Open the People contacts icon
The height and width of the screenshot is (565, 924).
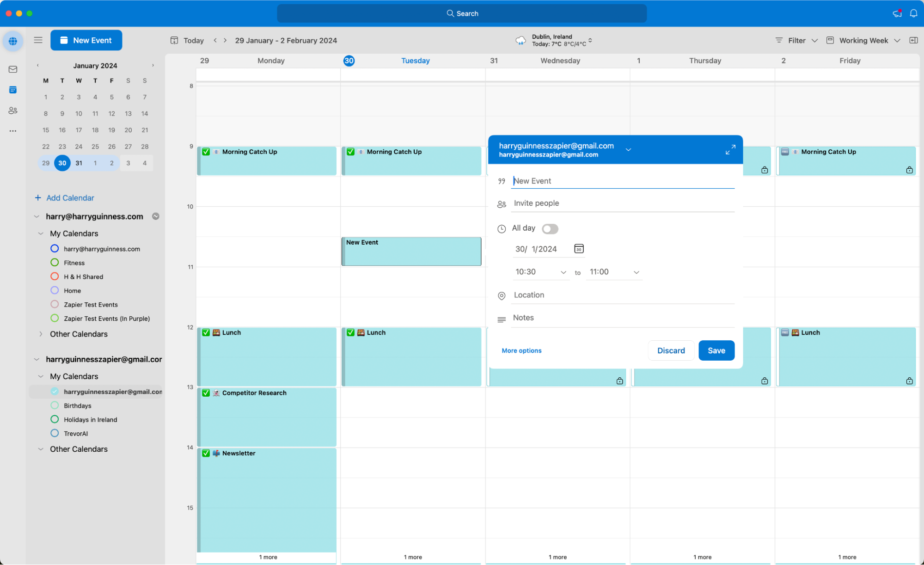click(x=13, y=111)
